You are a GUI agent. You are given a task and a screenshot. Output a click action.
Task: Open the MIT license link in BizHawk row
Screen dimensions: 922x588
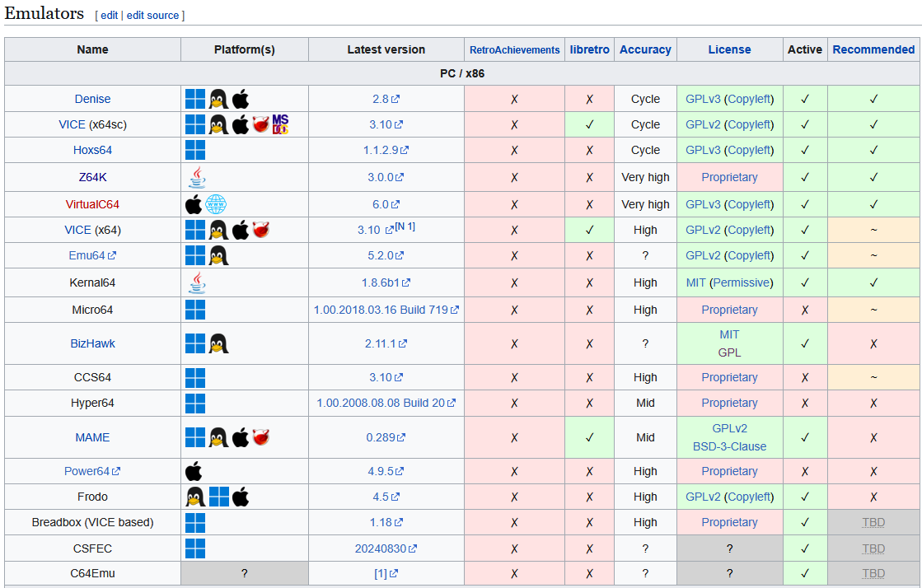click(729, 334)
